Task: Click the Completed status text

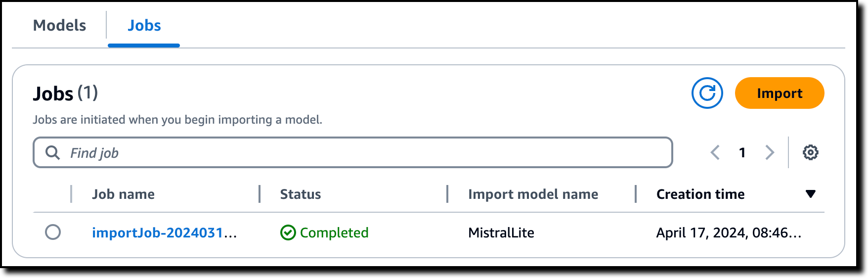Action: (334, 232)
